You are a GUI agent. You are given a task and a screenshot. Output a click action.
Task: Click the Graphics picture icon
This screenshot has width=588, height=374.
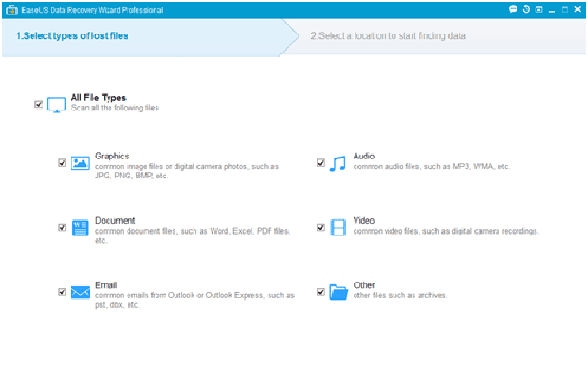(80, 163)
